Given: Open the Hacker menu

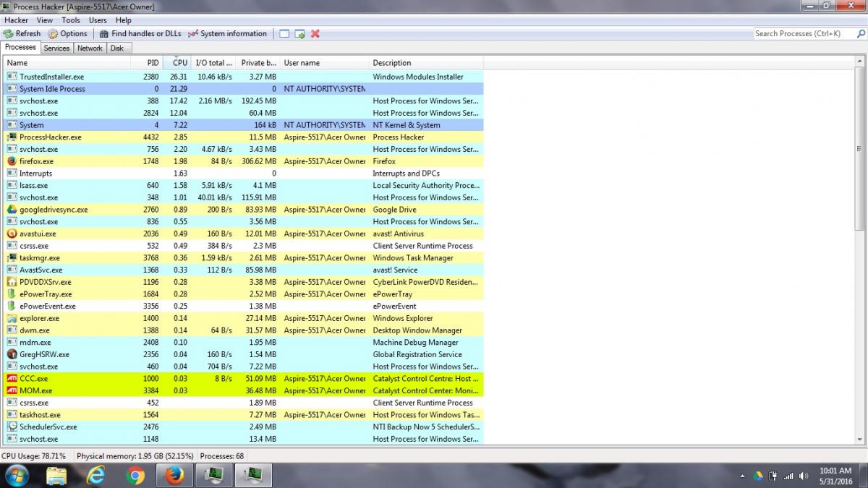Looking at the screenshot, I should (17, 20).
